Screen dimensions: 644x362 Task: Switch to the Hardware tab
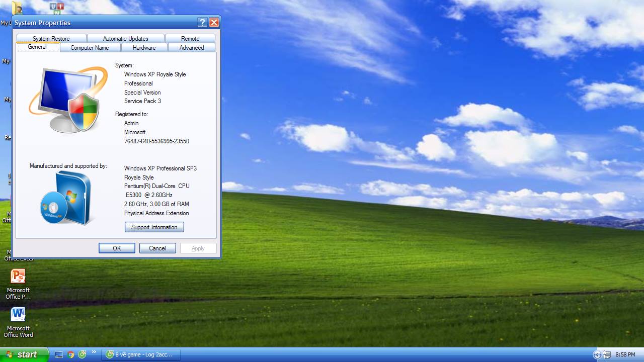tap(144, 48)
